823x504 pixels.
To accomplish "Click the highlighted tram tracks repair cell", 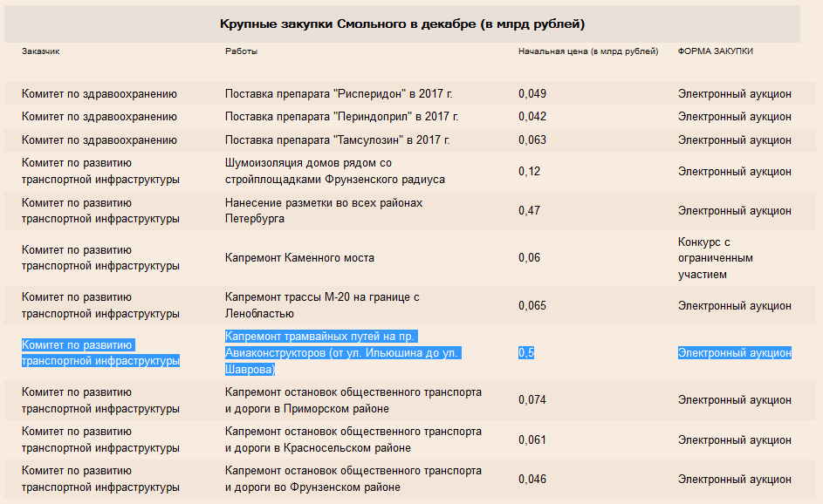I will tap(340, 353).
